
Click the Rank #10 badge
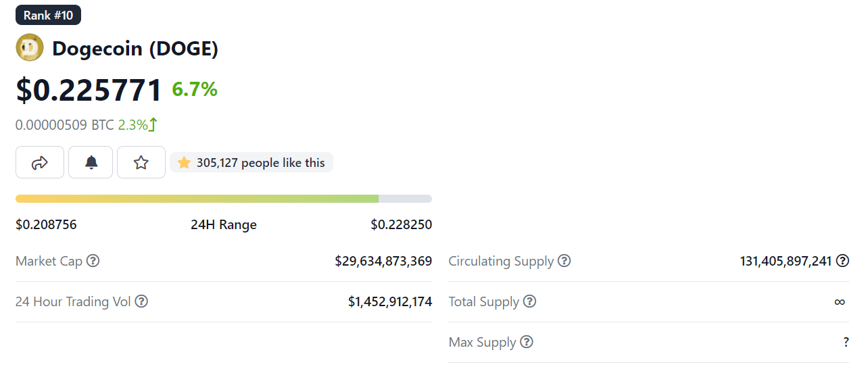click(x=48, y=15)
